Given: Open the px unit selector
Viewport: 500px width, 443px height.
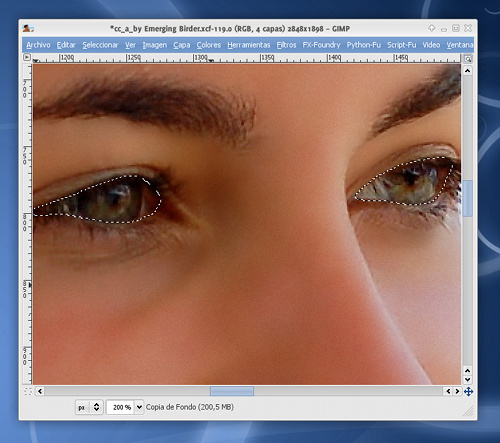Looking at the screenshot, I should tap(89, 407).
